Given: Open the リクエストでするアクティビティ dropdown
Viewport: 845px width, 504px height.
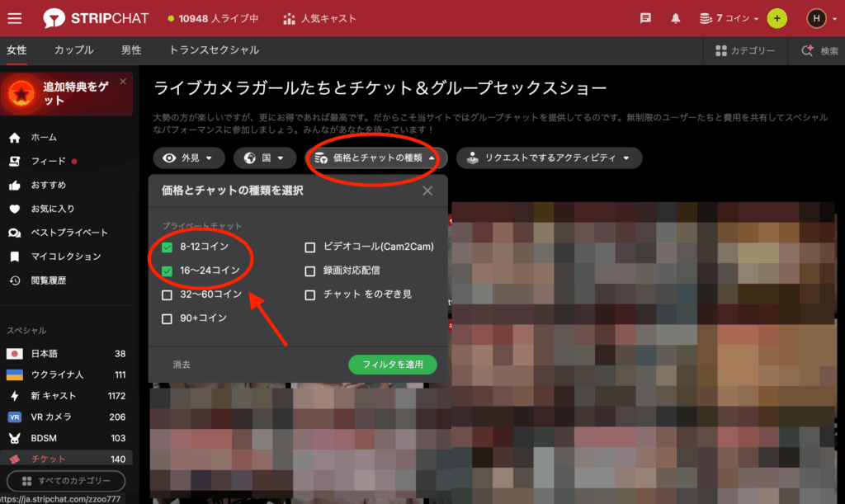Looking at the screenshot, I should point(548,158).
